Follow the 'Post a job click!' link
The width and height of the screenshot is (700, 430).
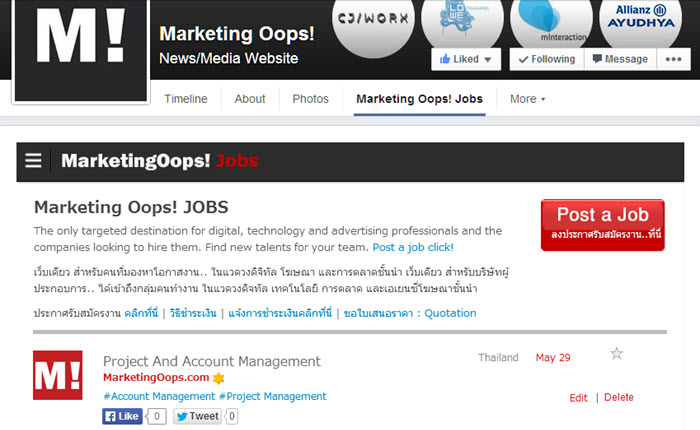[x=413, y=247]
